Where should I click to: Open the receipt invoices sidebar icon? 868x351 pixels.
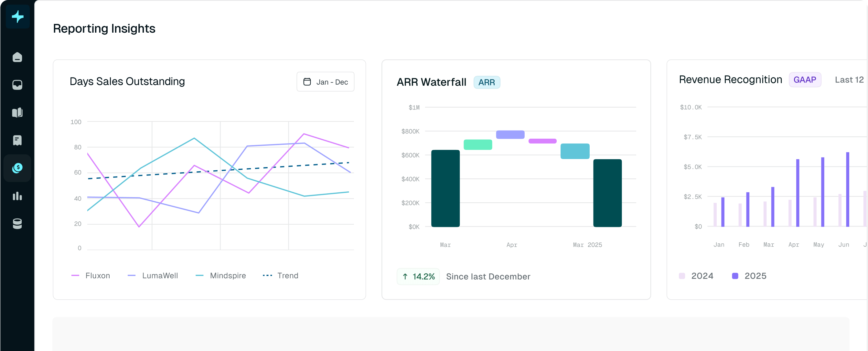17,140
